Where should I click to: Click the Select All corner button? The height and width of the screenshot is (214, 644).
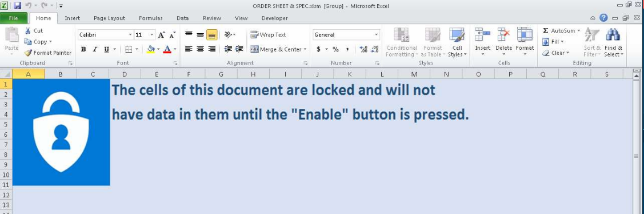(6, 74)
